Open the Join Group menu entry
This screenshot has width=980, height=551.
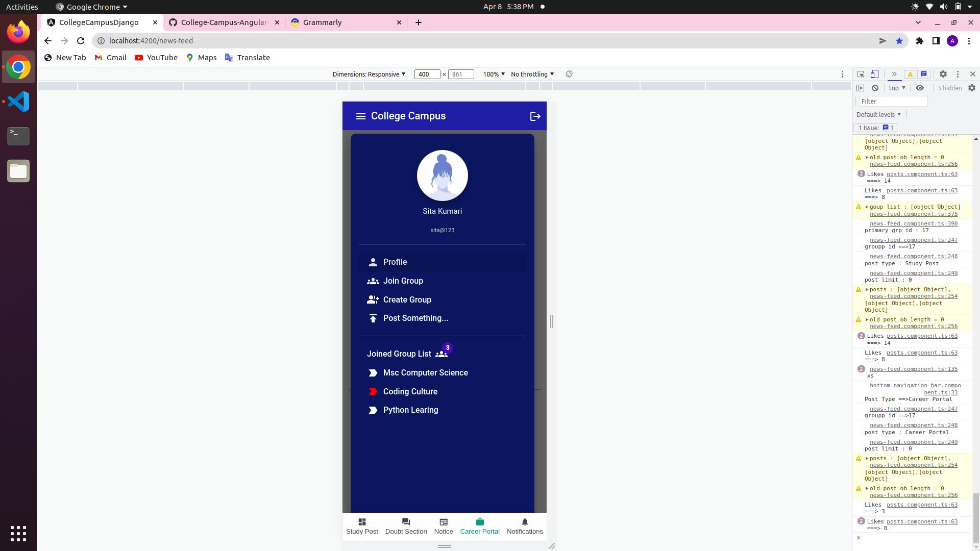[403, 281]
